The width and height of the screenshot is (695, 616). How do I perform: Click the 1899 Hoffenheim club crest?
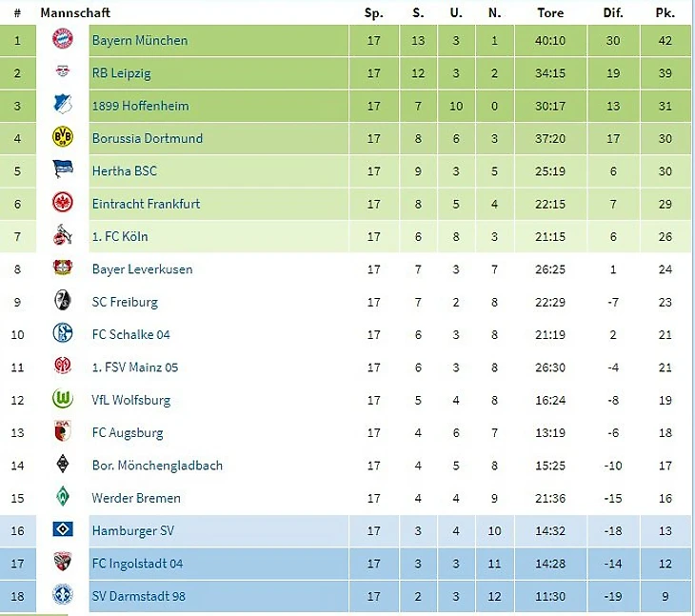click(63, 106)
